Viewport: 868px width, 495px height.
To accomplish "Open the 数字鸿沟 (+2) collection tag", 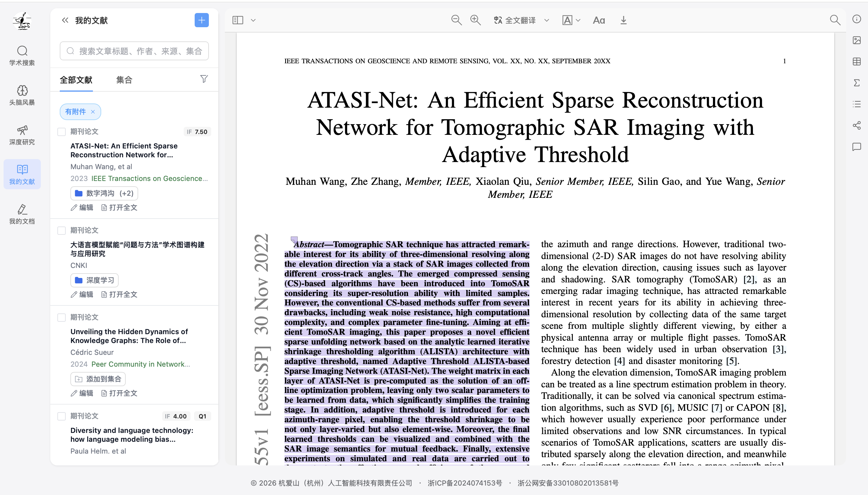I will click(x=104, y=193).
